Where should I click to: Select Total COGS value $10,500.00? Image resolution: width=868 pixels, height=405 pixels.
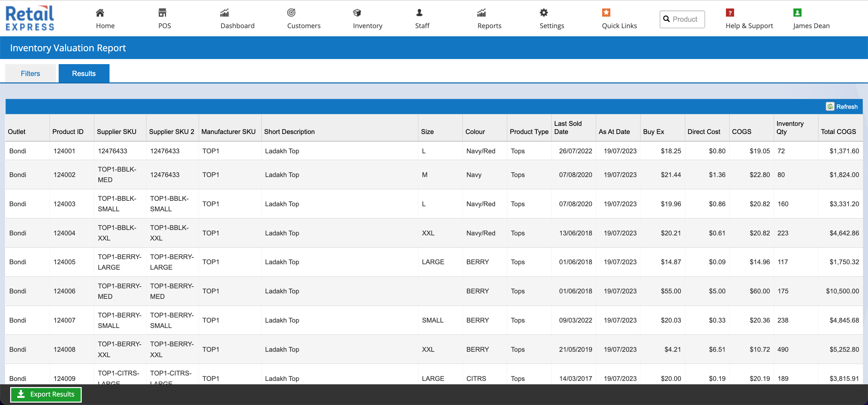point(842,291)
